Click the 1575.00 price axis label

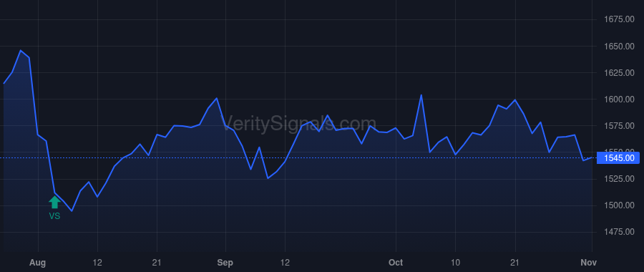pos(620,126)
